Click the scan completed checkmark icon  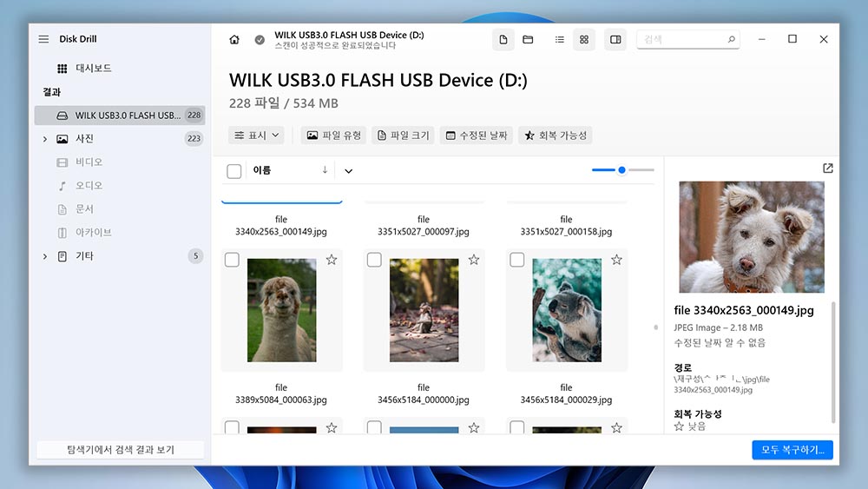tap(260, 40)
